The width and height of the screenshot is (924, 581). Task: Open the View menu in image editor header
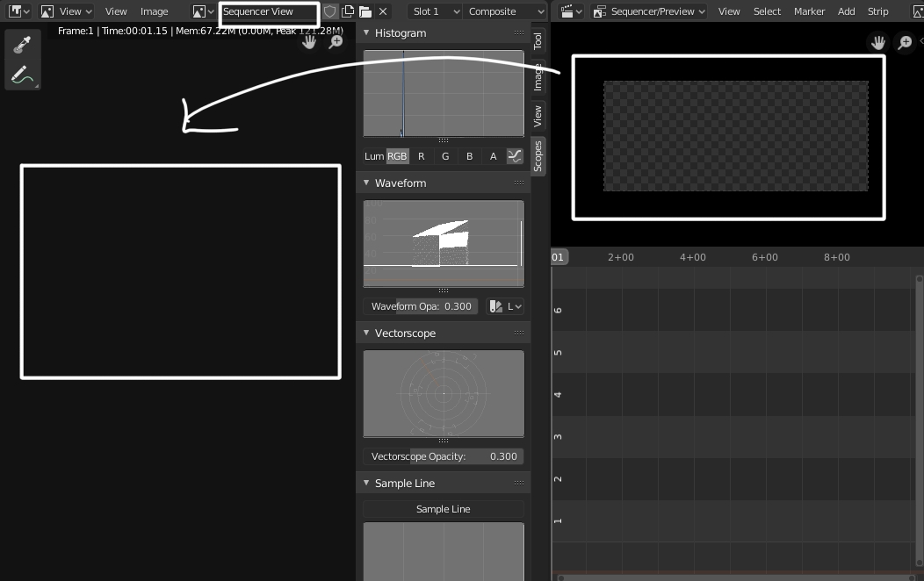click(116, 11)
